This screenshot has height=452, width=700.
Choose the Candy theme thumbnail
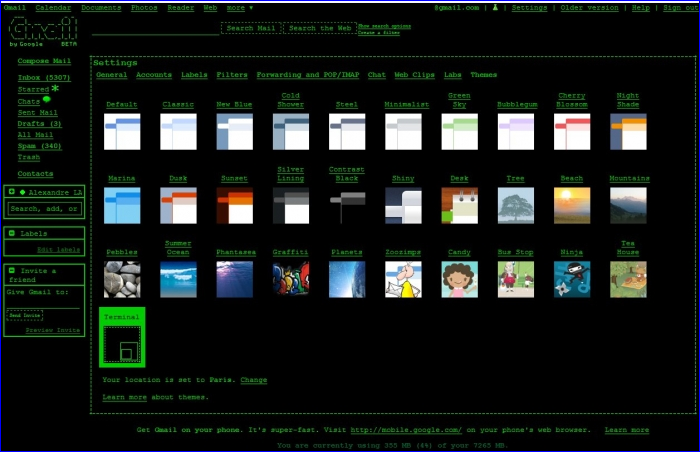click(x=459, y=280)
